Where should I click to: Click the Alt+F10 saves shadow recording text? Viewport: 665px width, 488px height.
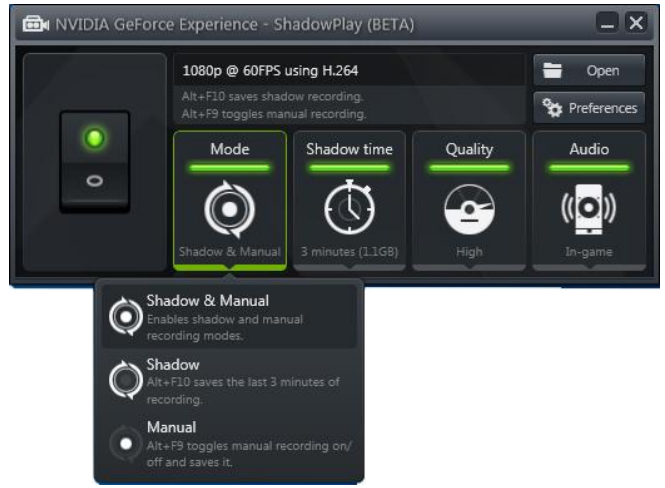click(x=272, y=97)
